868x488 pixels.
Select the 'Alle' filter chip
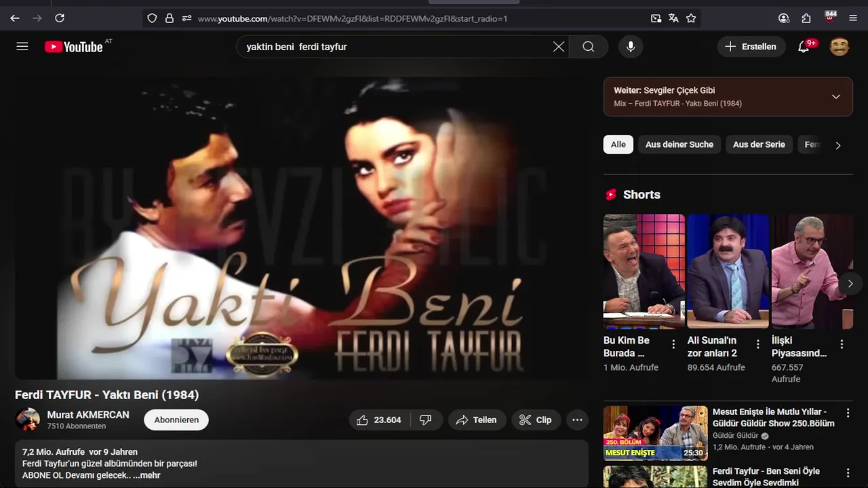click(618, 144)
